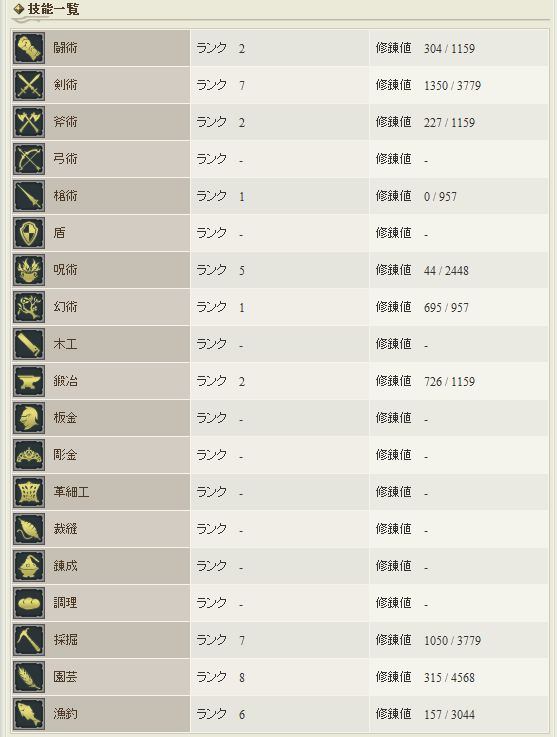This screenshot has width=557, height=737.
Task: Select the 裁縫 skill name label
Action: 65,529
